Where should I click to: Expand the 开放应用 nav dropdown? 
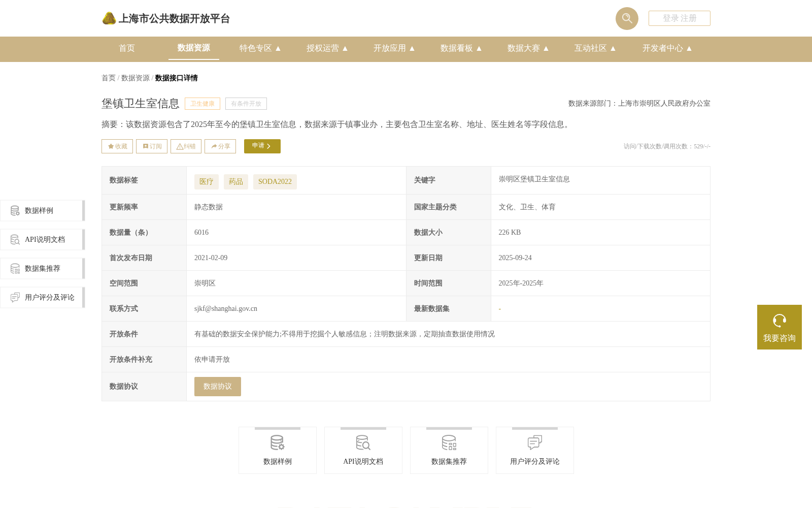point(394,48)
